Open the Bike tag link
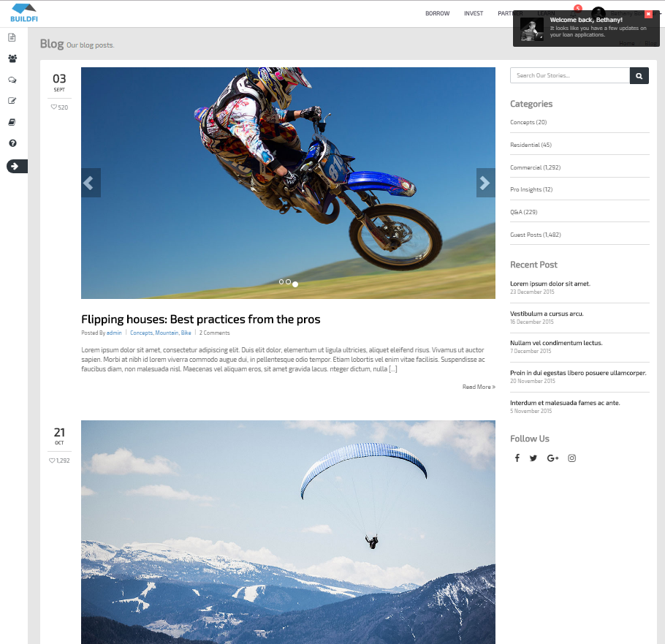This screenshot has height=644, width=665. click(x=186, y=333)
